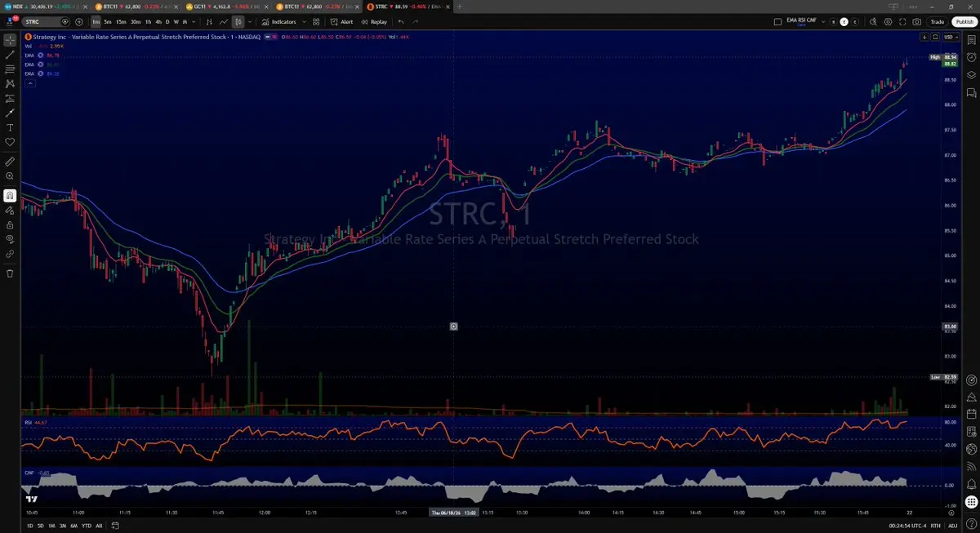This screenshot has height=533, width=980.
Task: Activate the zoom in tool
Action: [x=10, y=175]
